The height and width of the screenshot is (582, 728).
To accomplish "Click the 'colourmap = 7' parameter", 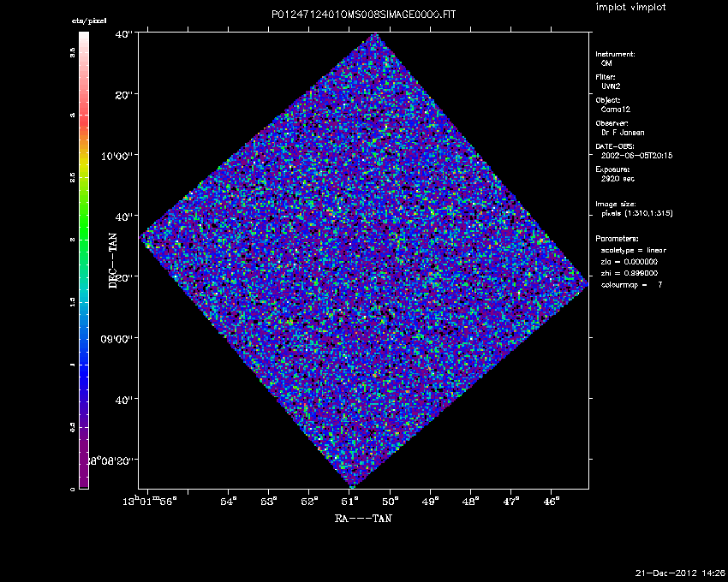I will point(631,283).
